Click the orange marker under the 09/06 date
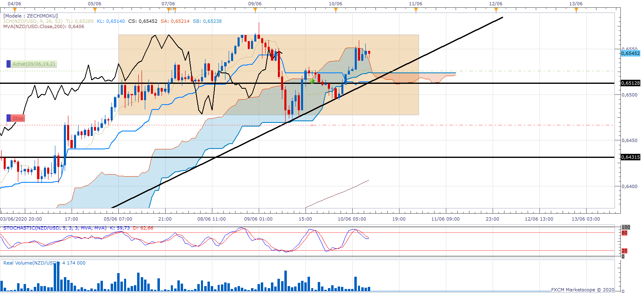The image size is (644, 293). pyautogui.click(x=255, y=10)
